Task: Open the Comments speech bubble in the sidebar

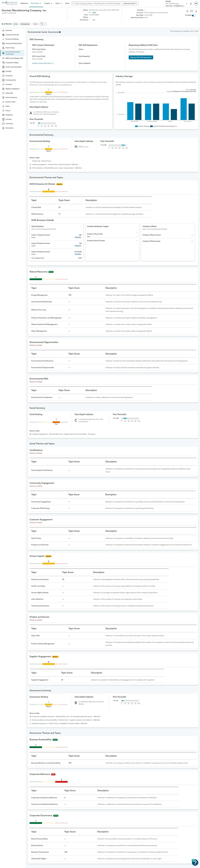Action: coord(3,124)
